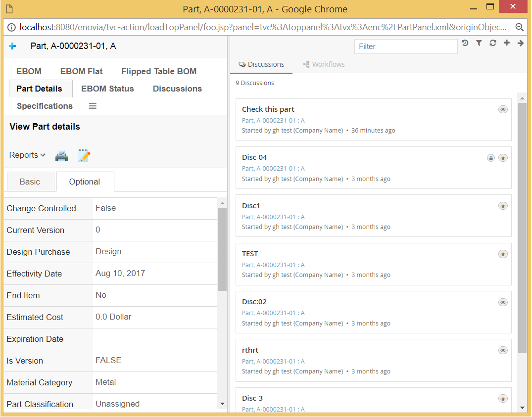Open the Reports dropdown
The image size is (532, 417).
27,155
